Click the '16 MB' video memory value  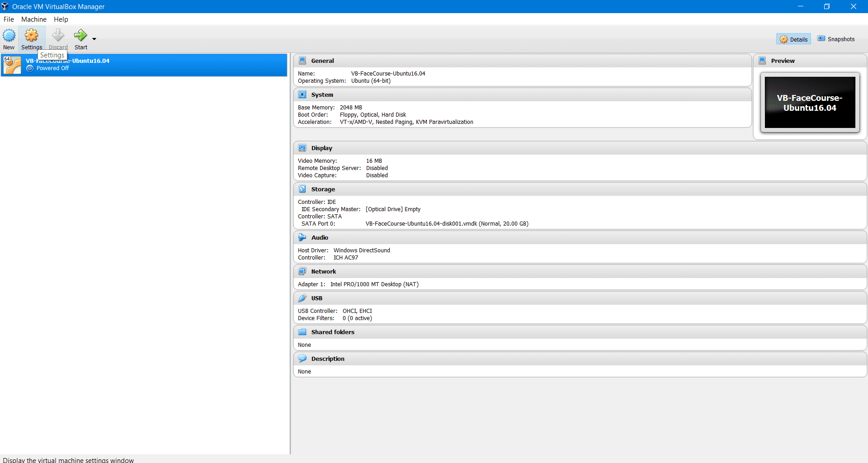pos(374,161)
